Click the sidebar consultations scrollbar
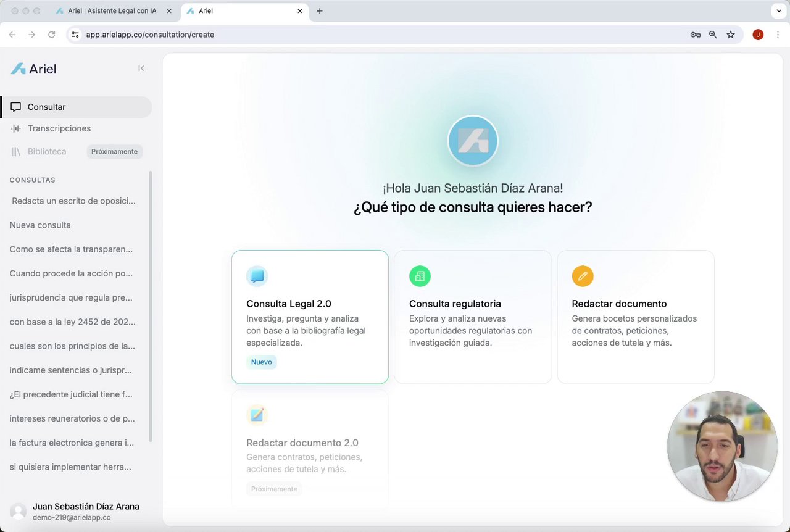The height and width of the screenshot is (532, 790). pyautogui.click(x=151, y=307)
